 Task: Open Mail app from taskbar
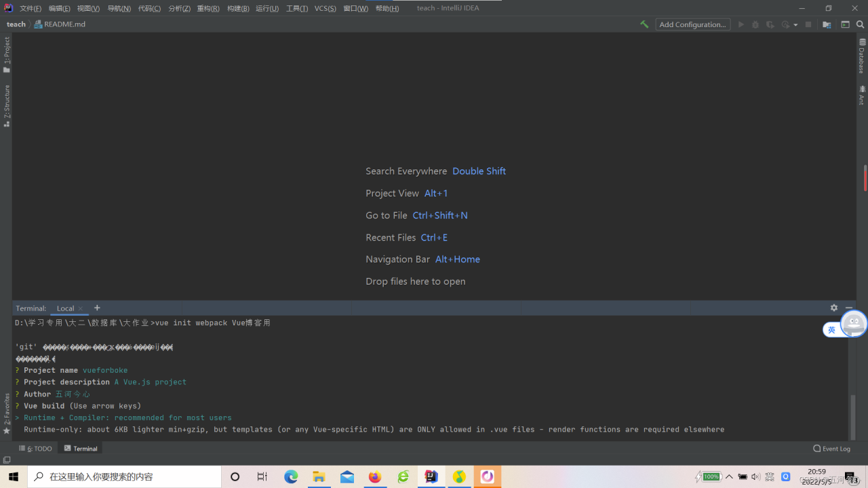[347, 476]
